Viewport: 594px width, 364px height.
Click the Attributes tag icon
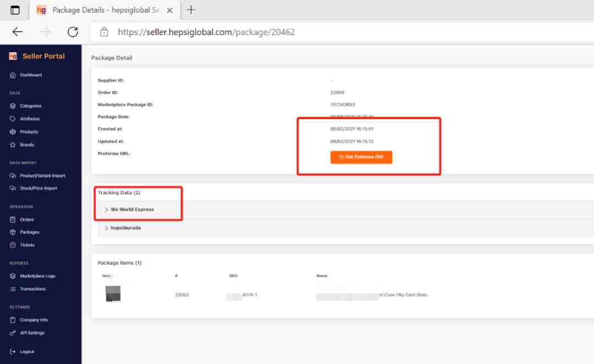click(13, 119)
